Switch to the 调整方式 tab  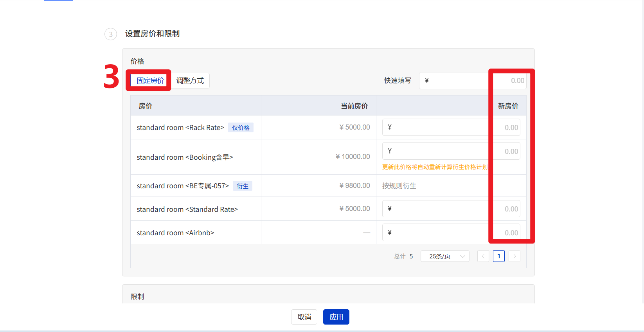(x=190, y=81)
